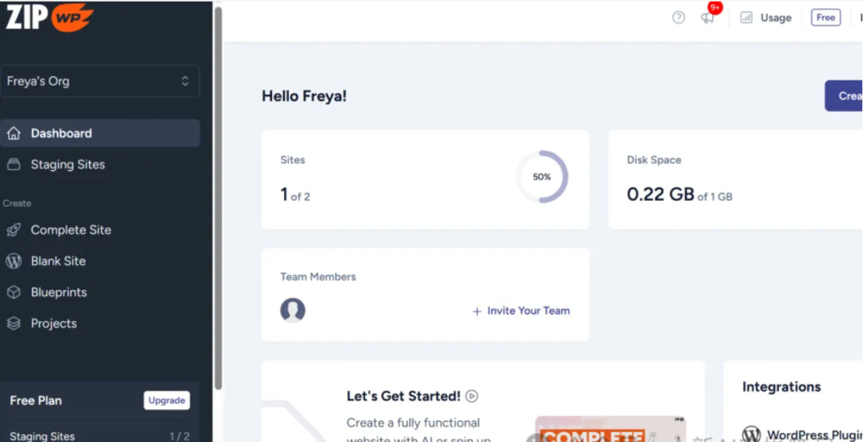Screen dimensions: 868x442
Task: Click the Complete Site rocket icon
Action: point(14,229)
